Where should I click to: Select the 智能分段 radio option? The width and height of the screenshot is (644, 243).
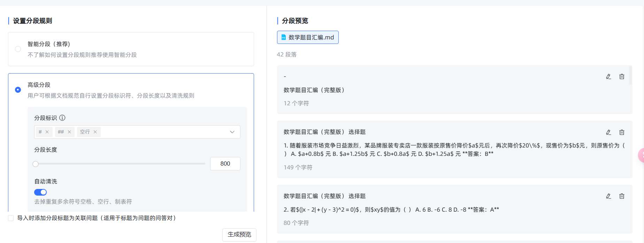click(18, 49)
